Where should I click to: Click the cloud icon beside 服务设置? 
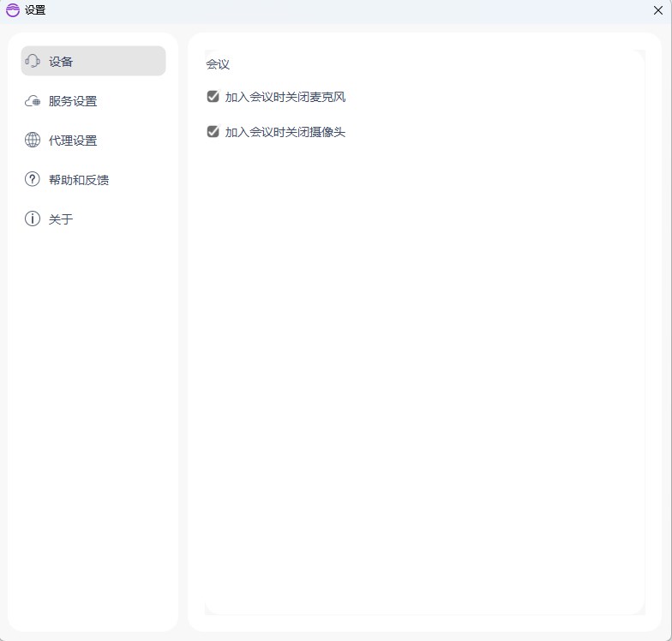coord(33,101)
